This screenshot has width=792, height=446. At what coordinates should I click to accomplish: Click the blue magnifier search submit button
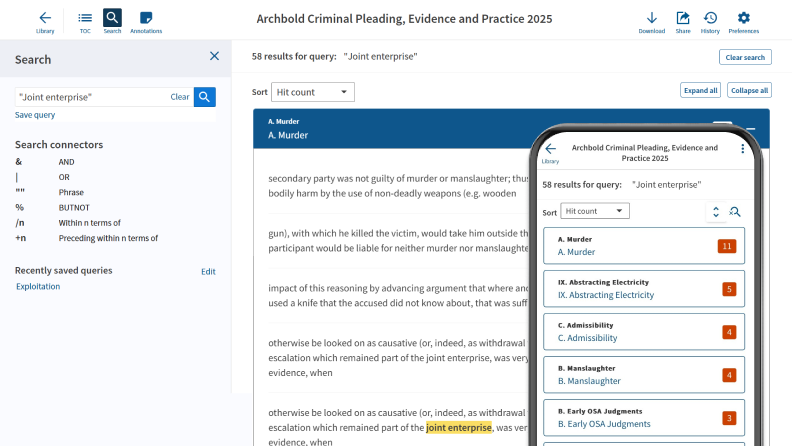coord(205,97)
